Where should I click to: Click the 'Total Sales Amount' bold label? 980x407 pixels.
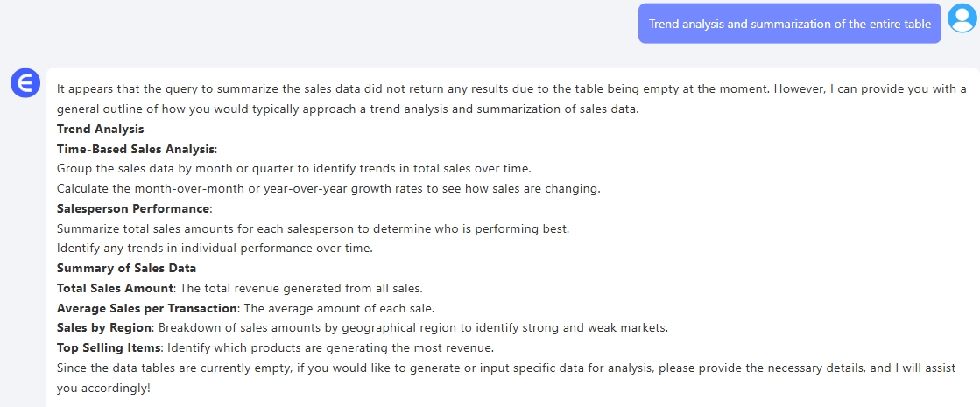tap(114, 288)
